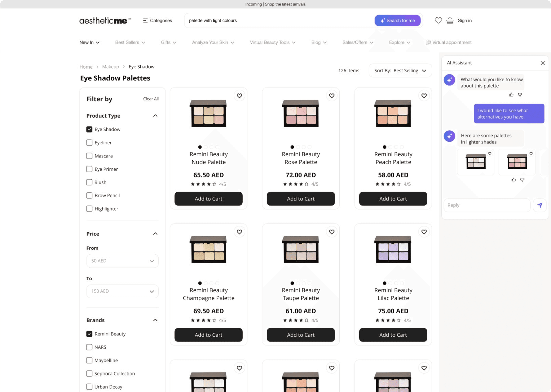Check the Eyeliner filter
Screen dimensions: 551x392
(x=89, y=143)
